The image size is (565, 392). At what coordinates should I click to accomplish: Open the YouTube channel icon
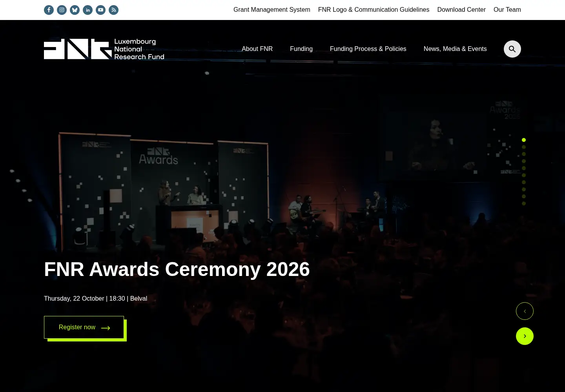pyautogui.click(x=100, y=10)
